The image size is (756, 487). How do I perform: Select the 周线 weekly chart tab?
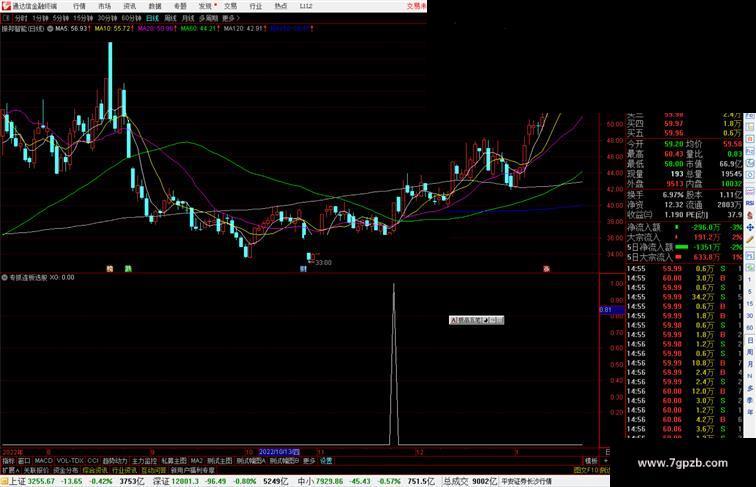click(170, 18)
